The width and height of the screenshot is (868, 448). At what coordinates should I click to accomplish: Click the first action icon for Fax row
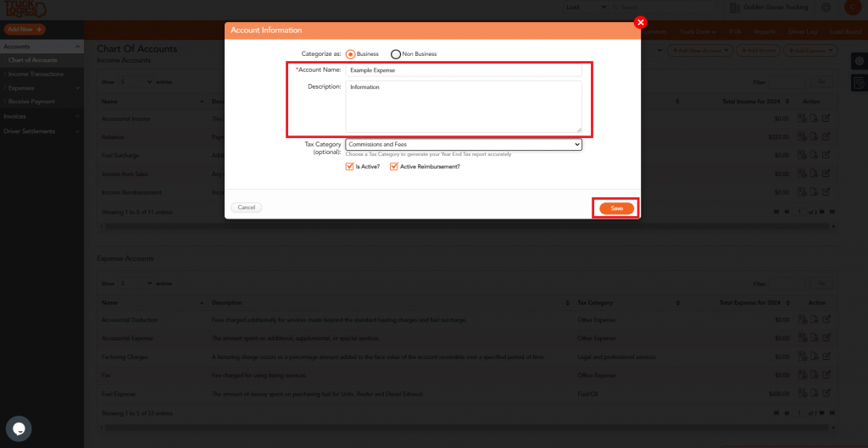802,375
